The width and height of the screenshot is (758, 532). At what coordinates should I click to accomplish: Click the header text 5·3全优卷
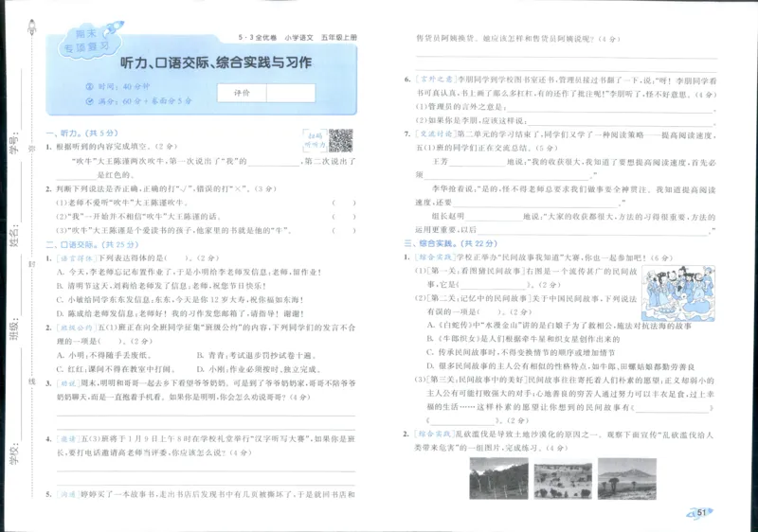coord(257,37)
